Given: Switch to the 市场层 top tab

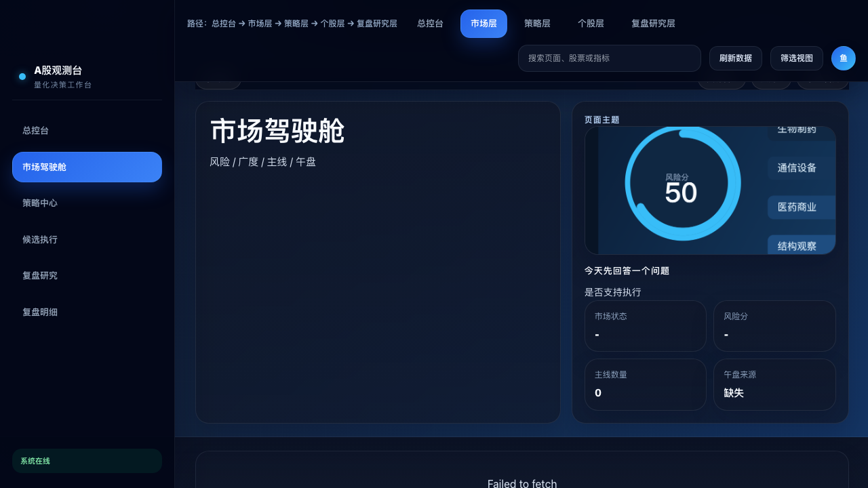Looking at the screenshot, I should pyautogui.click(x=484, y=24).
